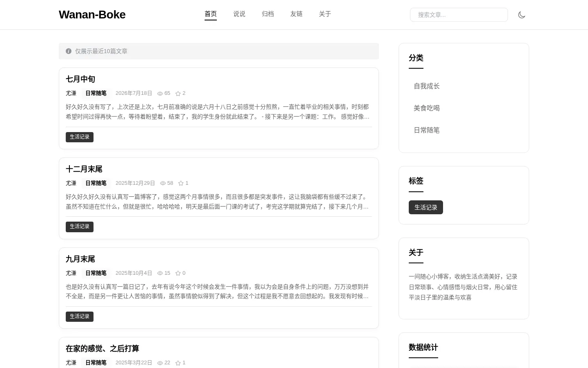Open the 友链 links tab

pos(296,14)
